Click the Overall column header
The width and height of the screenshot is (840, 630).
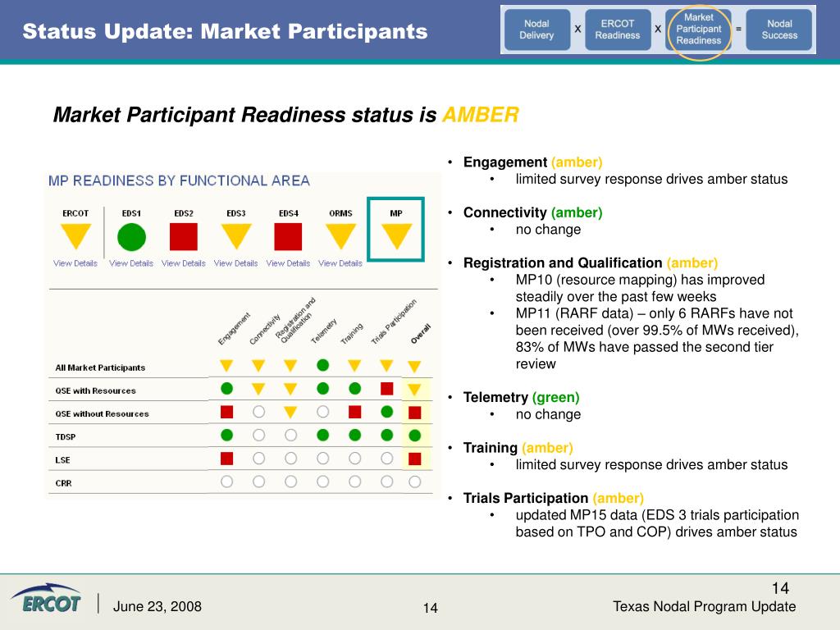421,334
